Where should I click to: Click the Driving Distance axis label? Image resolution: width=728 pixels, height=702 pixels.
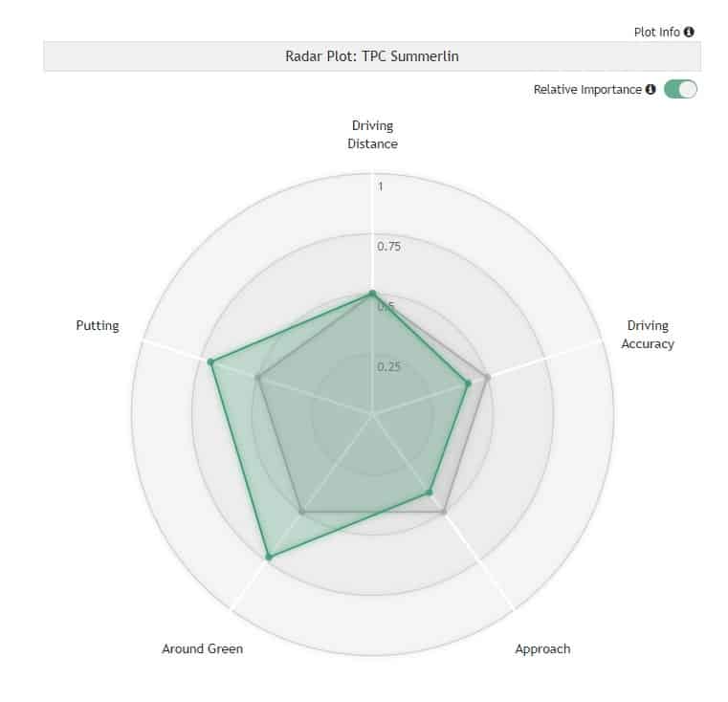click(372, 135)
